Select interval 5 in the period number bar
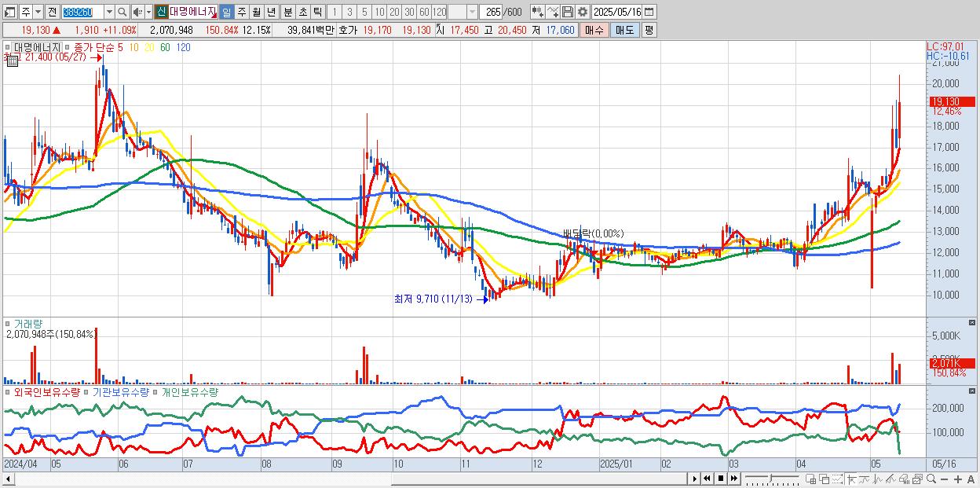This screenshot has width=980, height=488. (x=364, y=12)
